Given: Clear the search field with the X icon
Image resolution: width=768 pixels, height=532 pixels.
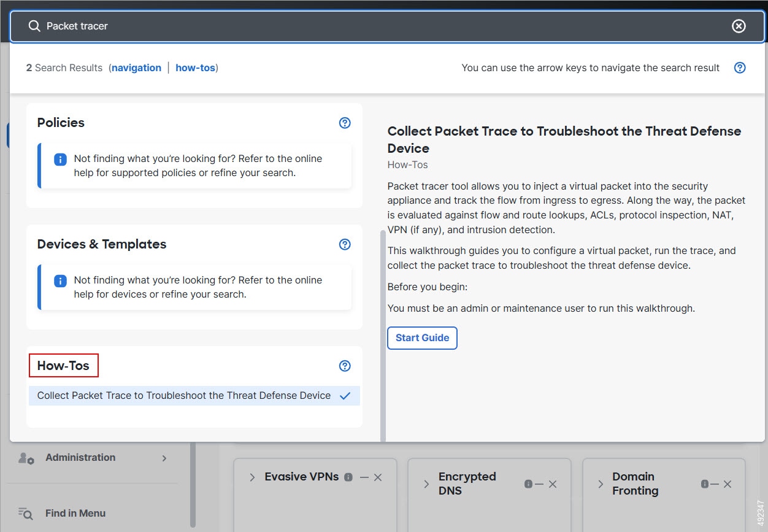Looking at the screenshot, I should click(739, 26).
